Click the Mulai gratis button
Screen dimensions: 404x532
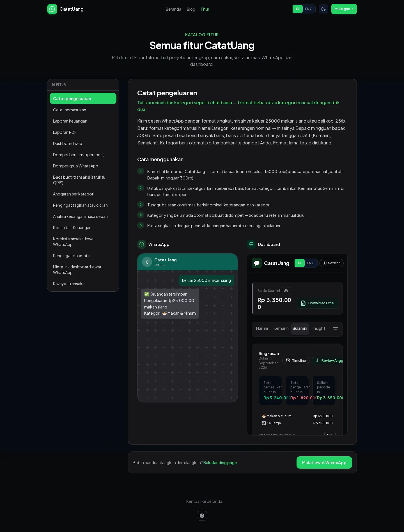(x=344, y=9)
